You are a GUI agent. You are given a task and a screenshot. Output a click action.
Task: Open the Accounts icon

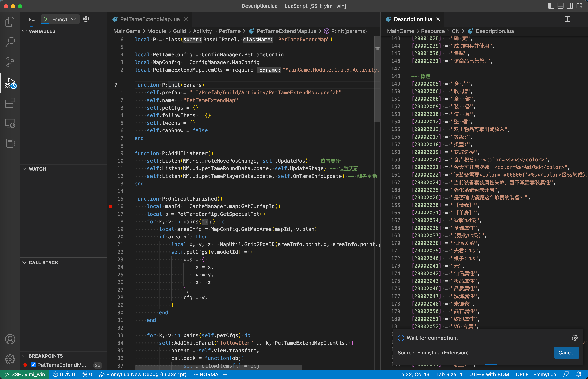10,339
